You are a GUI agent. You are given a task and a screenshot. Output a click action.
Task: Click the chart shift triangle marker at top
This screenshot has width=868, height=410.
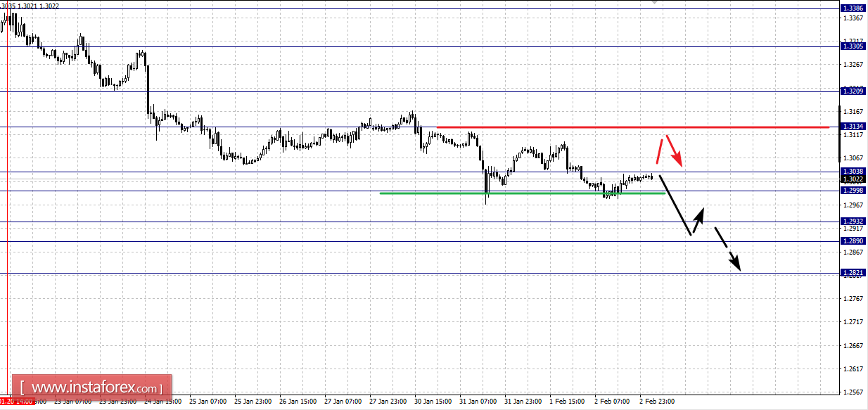click(x=655, y=2)
